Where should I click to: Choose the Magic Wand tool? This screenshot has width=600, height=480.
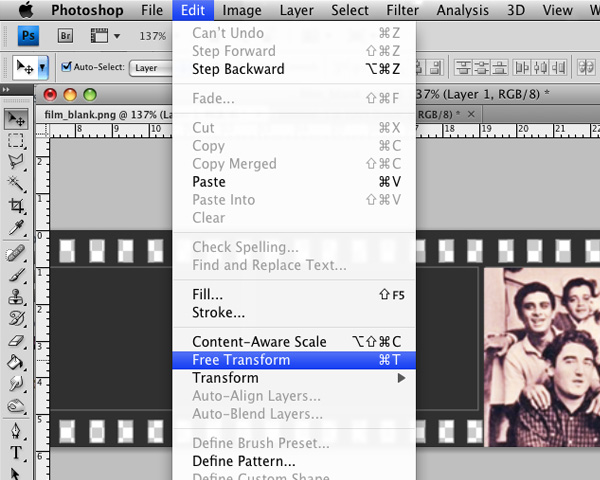16,183
